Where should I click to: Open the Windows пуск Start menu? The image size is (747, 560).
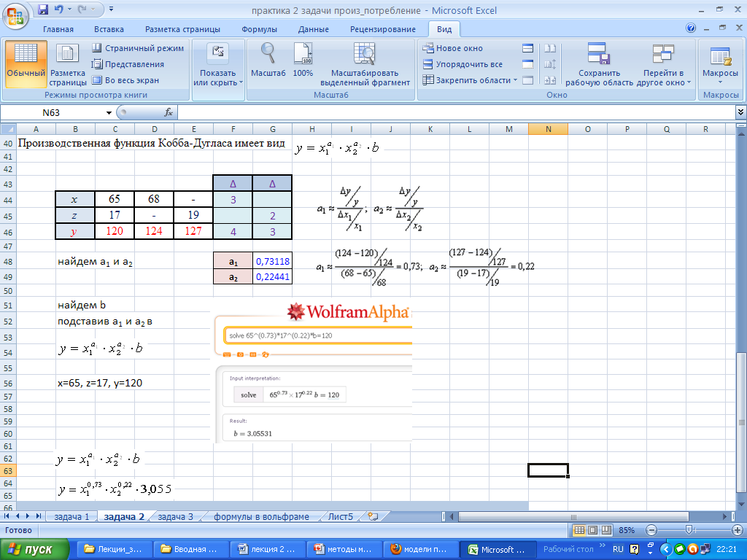(35, 550)
